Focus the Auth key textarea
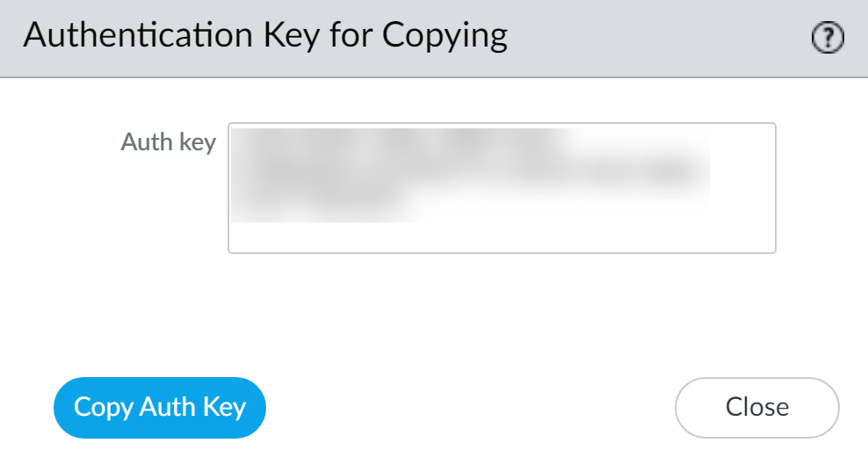The width and height of the screenshot is (868, 472). 501,188
